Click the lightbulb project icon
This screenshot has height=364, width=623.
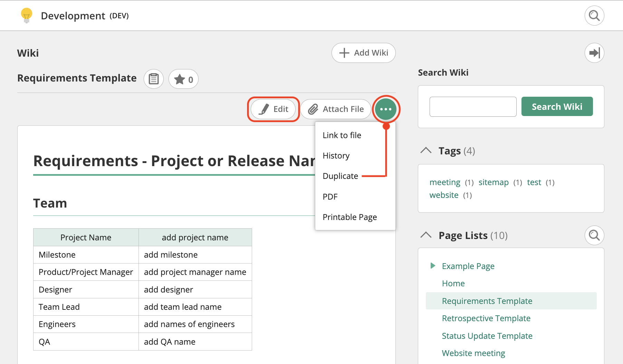pos(27,16)
